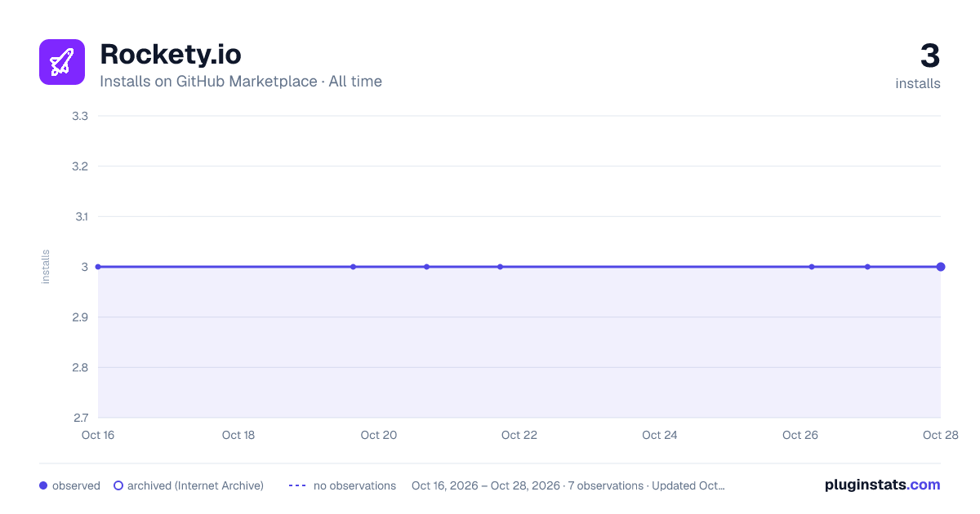Select the data point at Oct 27
This screenshot has width=980, height=514.
(867, 267)
